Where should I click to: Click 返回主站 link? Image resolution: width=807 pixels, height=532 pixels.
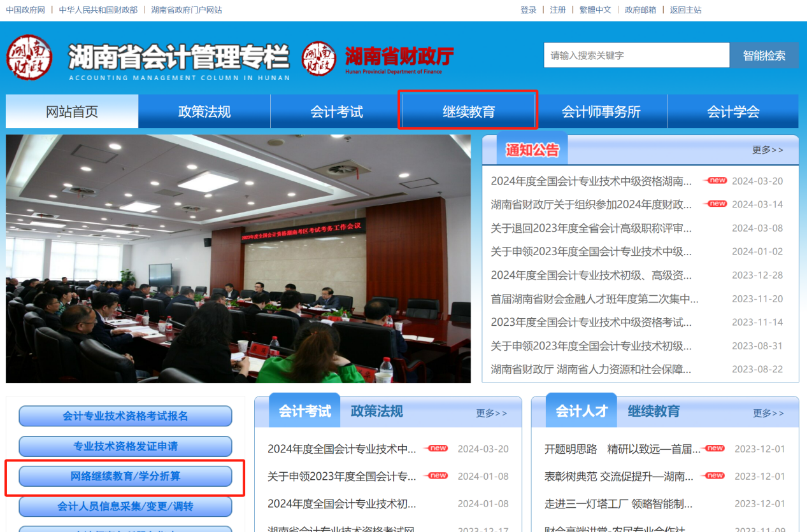click(686, 10)
